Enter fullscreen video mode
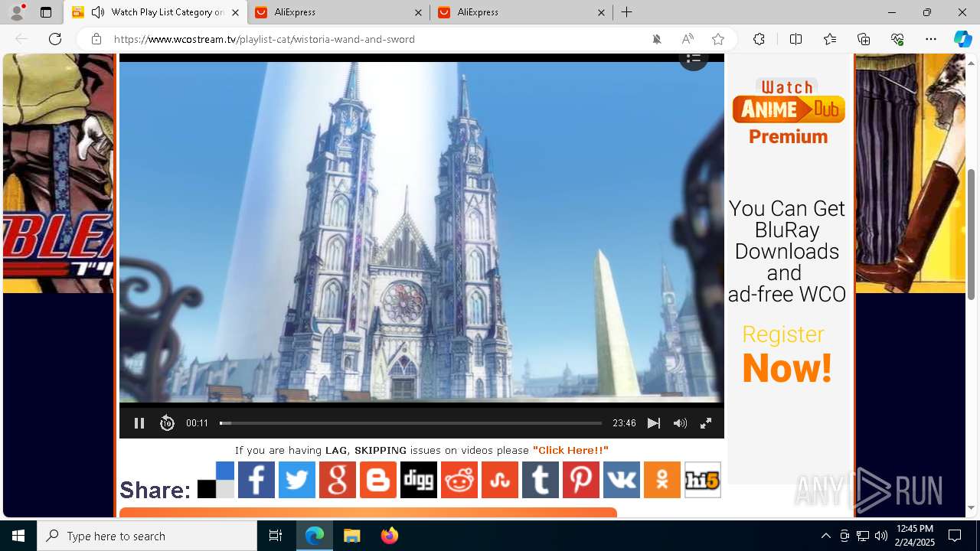980x551 pixels. 706,423
